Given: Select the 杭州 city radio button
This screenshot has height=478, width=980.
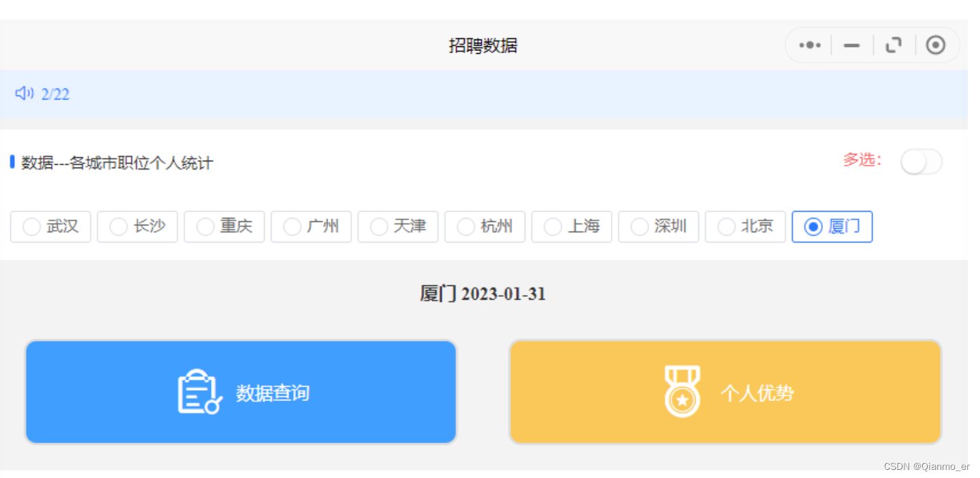Looking at the screenshot, I should (485, 226).
